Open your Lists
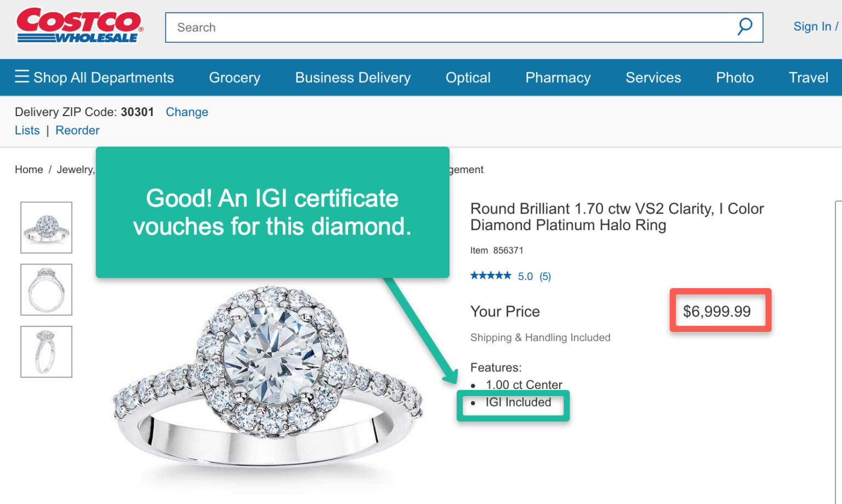 click(x=27, y=130)
